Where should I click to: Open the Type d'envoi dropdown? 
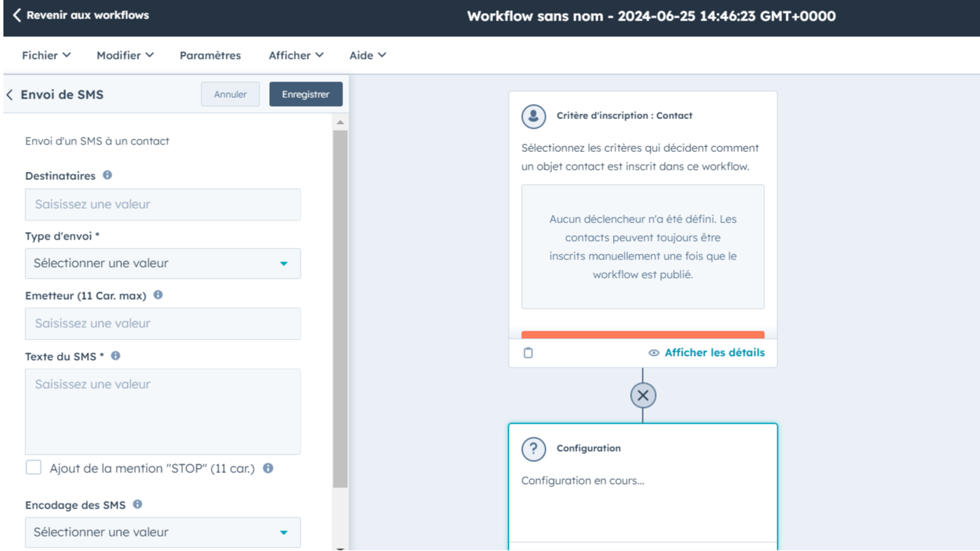pos(162,264)
